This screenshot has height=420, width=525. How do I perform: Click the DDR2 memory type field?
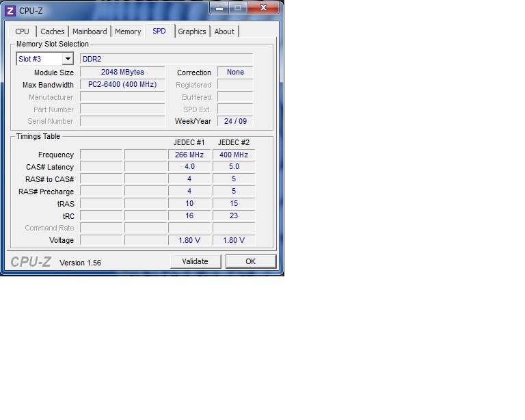point(166,59)
